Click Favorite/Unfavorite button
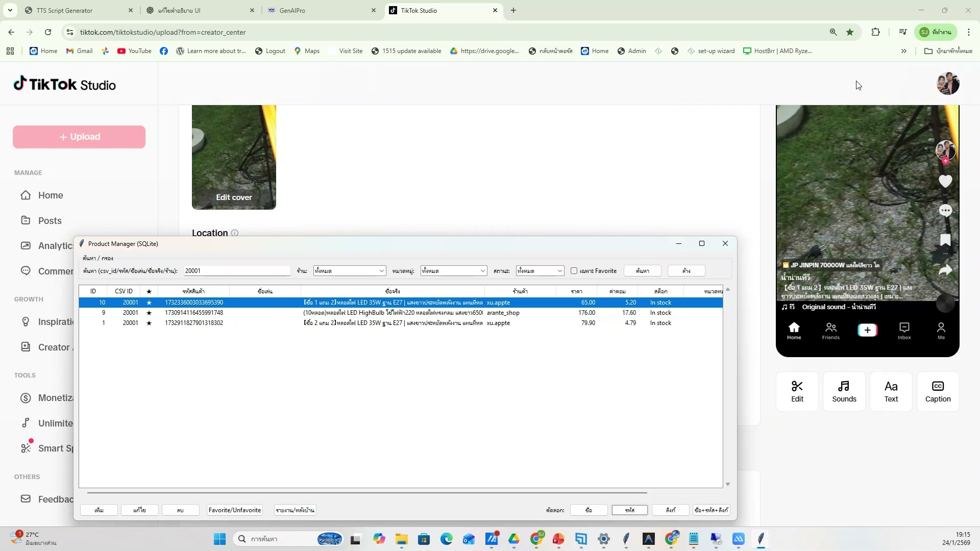Screen dimensions: 980x551 (234, 510)
